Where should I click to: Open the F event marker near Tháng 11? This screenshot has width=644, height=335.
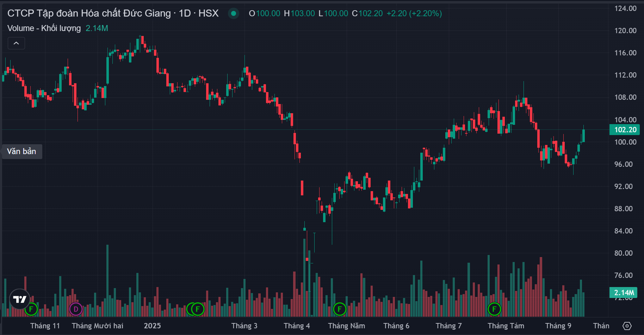[x=31, y=309]
